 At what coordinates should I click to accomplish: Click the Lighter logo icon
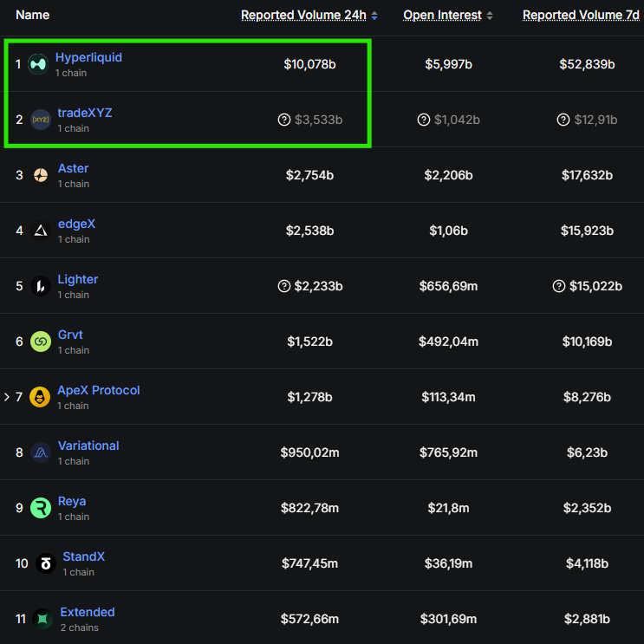click(x=41, y=286)
